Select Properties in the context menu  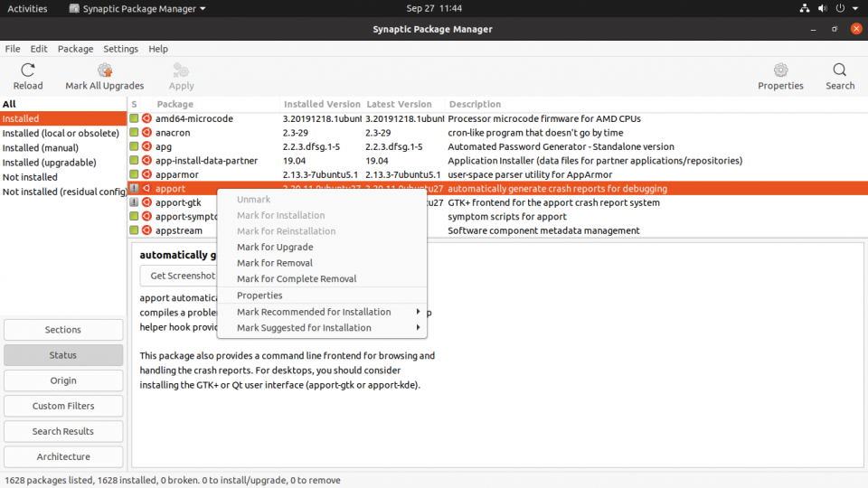[322, 296]
